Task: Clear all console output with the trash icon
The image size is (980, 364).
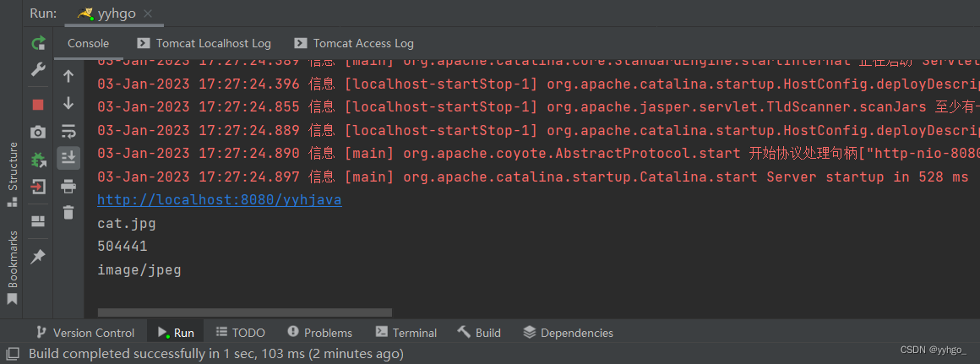Action: (x=68, y=212)
